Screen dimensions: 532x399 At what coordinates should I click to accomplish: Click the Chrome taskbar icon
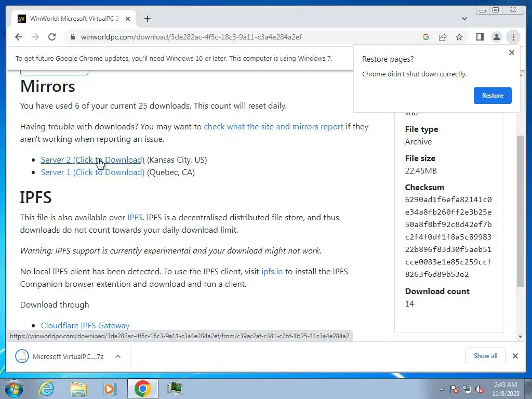tap(142, 389)
